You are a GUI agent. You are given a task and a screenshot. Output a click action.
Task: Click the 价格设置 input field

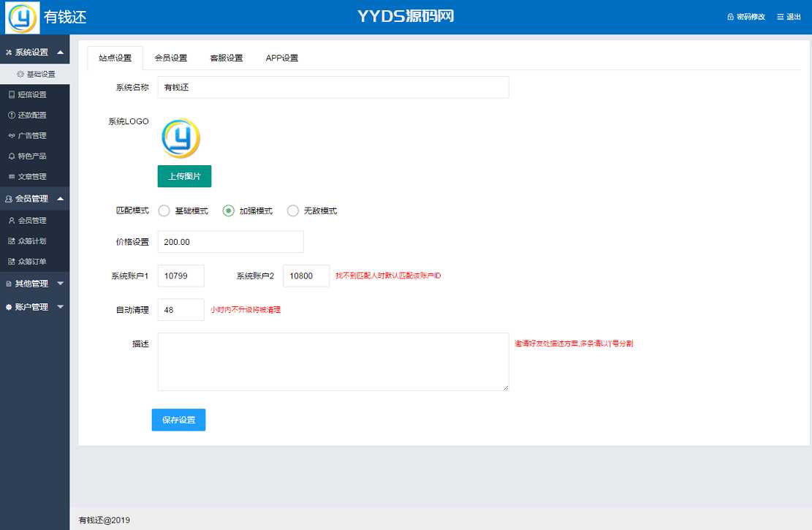230,242
